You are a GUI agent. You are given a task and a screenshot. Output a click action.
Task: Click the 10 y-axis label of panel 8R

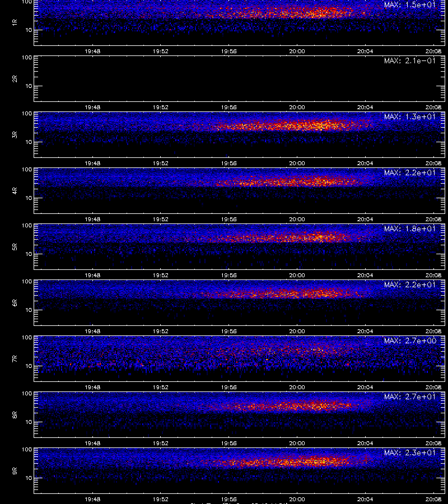(29, 422)
